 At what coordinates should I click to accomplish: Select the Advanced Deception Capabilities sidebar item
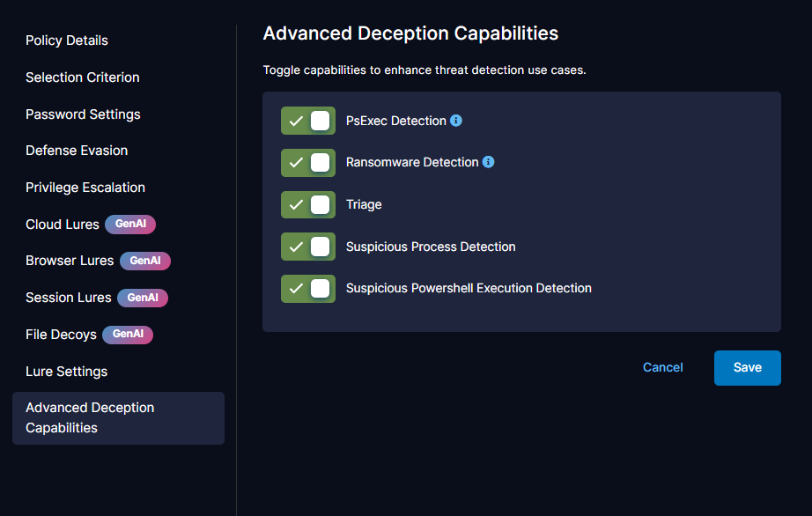coord(118,417)
